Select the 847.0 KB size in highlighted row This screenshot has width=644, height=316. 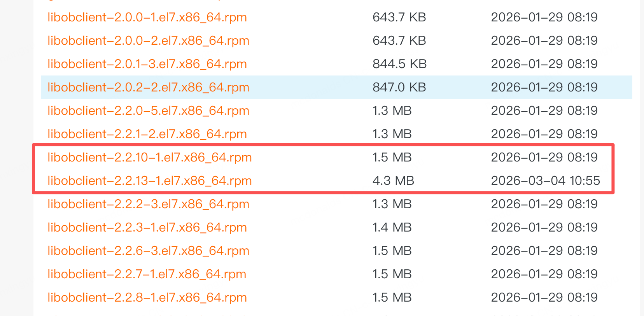coord(399,87)
